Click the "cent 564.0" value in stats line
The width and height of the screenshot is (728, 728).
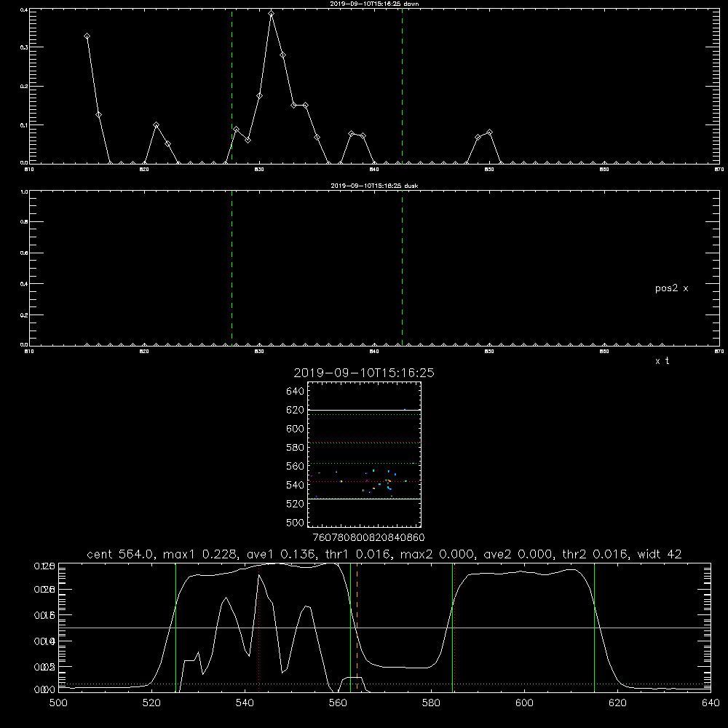[121, 554]
